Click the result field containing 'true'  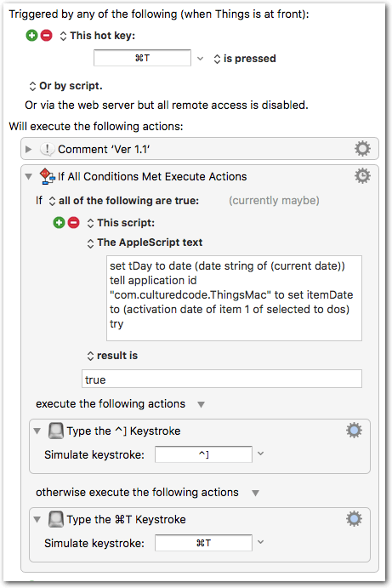(222, 379)
